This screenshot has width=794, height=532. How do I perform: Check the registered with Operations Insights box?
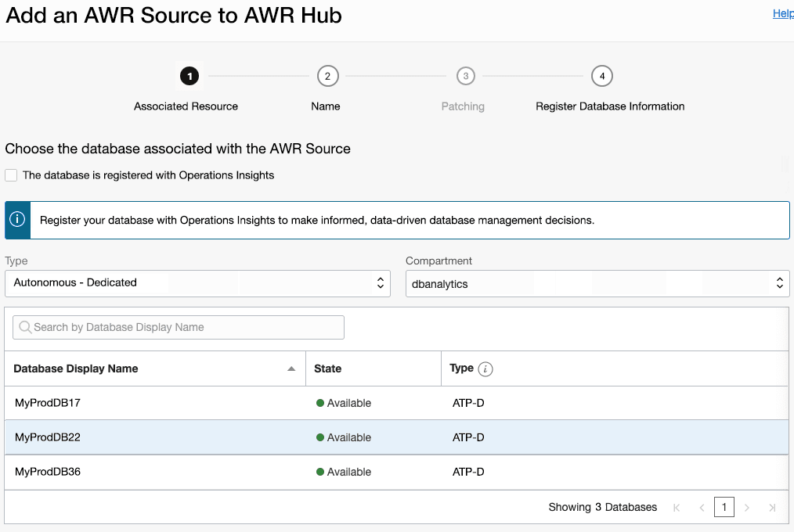11,175
